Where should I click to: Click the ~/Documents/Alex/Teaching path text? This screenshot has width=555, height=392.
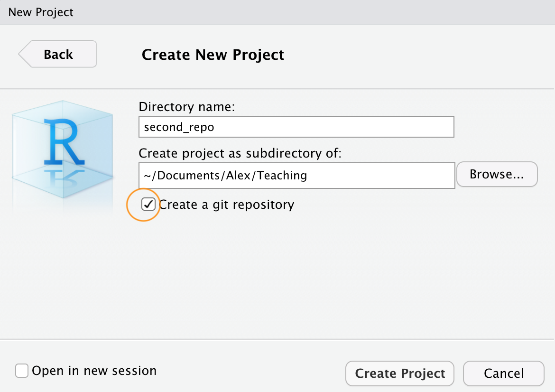pos(225,176)
